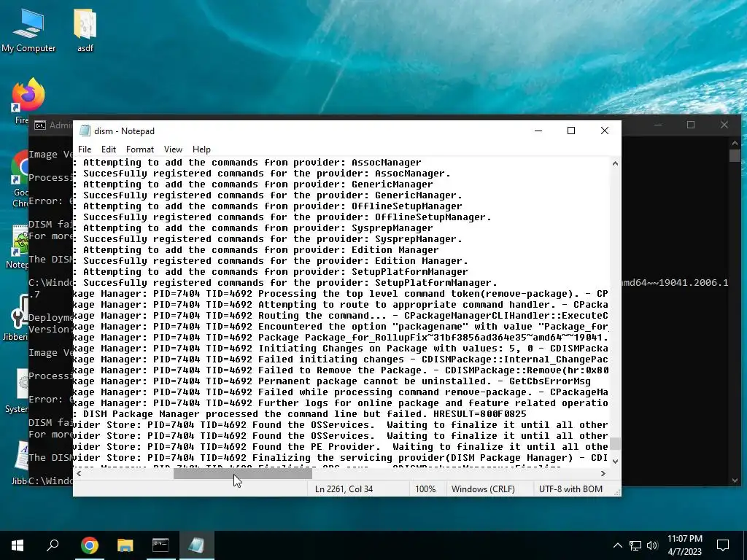
Task: Open the View menu in Notepad
Action: [173, 149]
